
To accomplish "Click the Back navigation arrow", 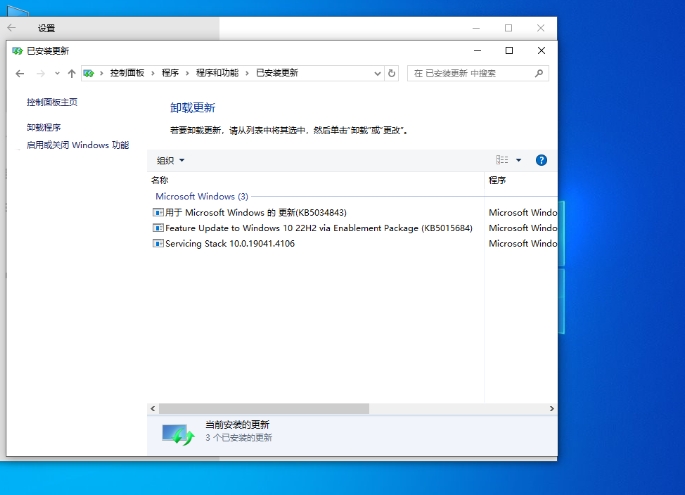I will [20, 73].
